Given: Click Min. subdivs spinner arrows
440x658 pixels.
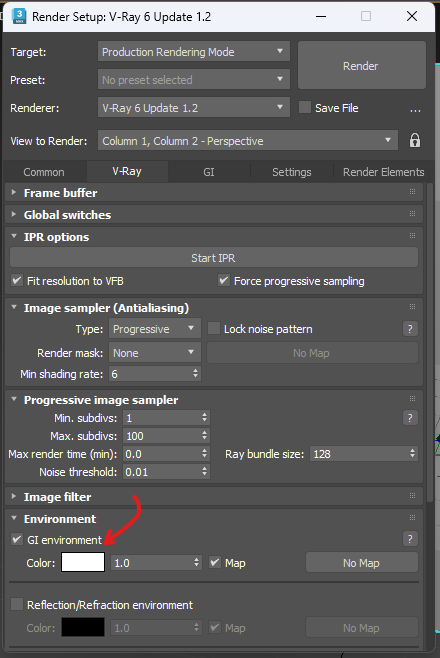Looking at the screenshot, I should click(x=204, y=418).
